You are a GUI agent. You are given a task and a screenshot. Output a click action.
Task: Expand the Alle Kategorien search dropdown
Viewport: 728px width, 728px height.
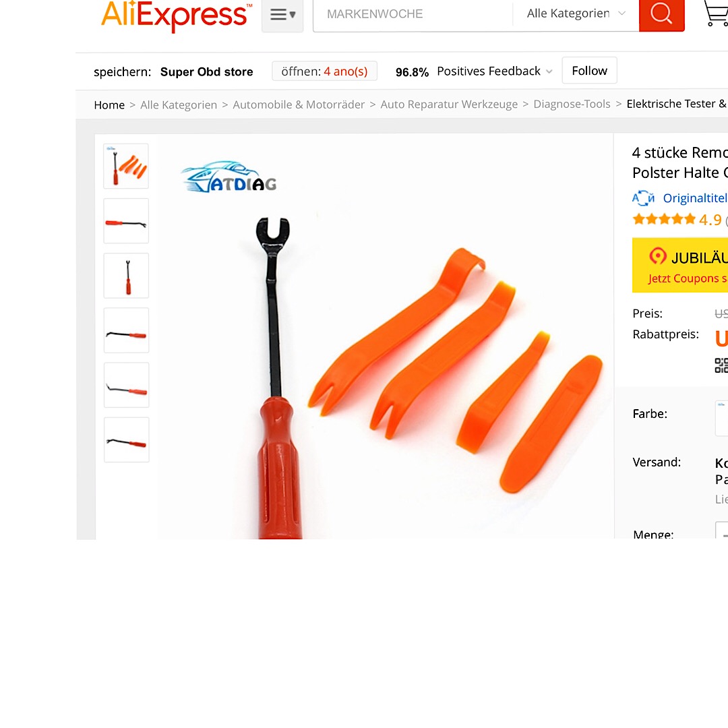576,13
